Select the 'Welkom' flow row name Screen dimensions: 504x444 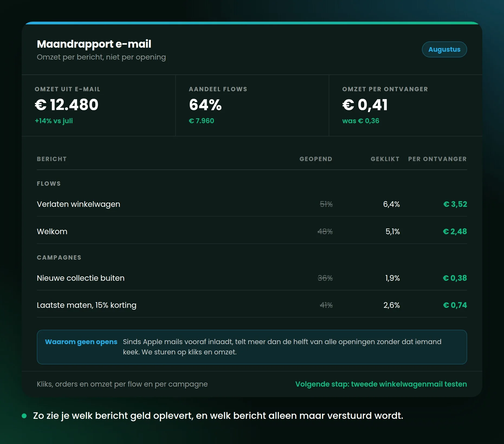(x=52, y=231)
